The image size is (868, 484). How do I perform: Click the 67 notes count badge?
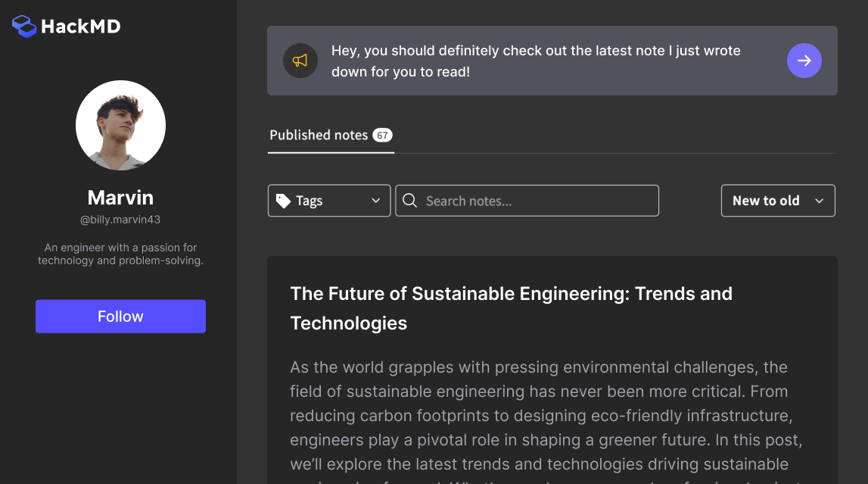[x=382, y=136]
